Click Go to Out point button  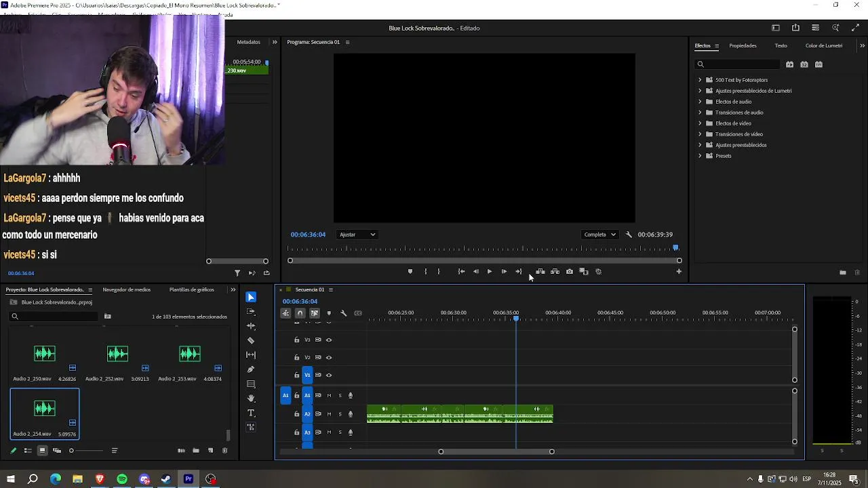click(519, 272)
